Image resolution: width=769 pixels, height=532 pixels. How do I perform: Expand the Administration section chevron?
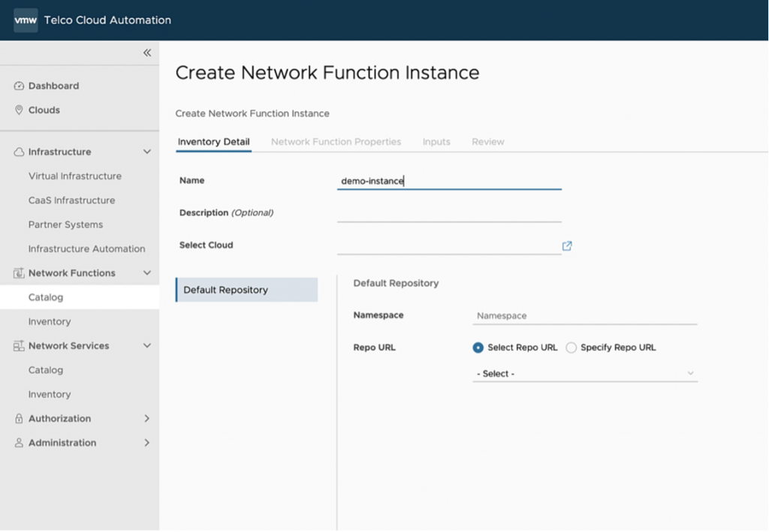pyautogui.click(x=146, y=443)
